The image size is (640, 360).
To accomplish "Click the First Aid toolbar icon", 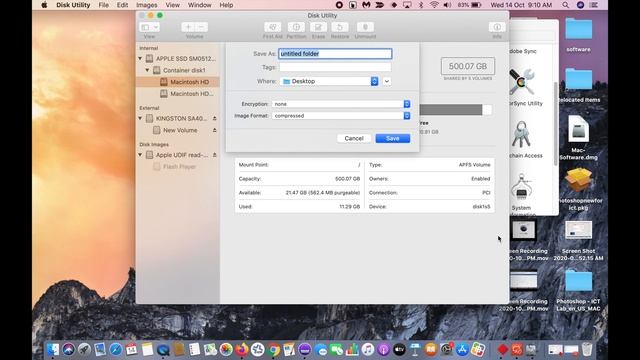I will coord(272,27).
